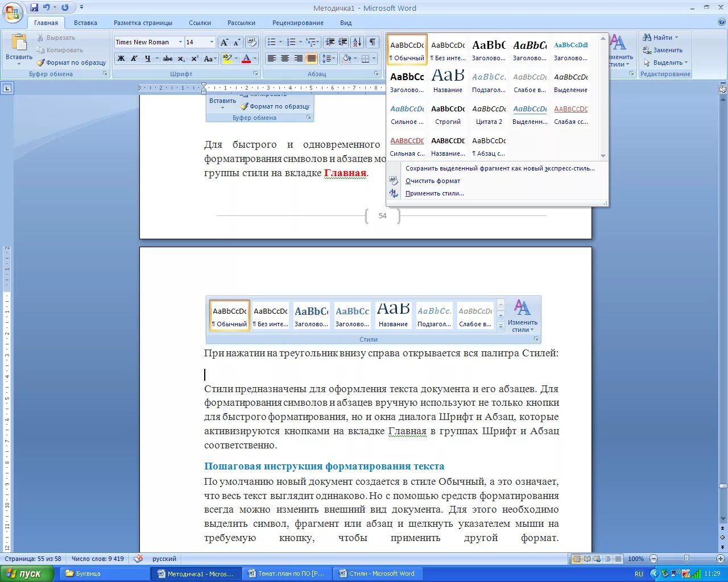Click the Help question mark icon
Image resolution: width=728 pixels, height=582 pixels.
pyautogui.click(x=722, y=22)
